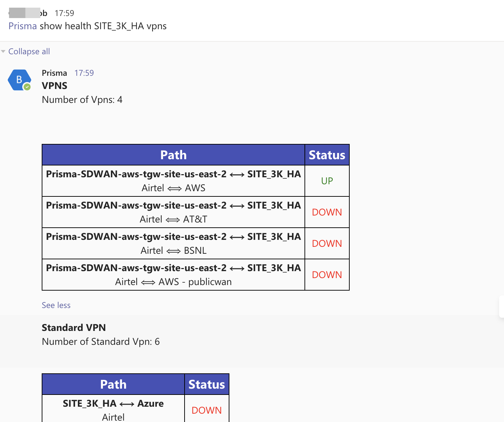
Task: Select the Airtel to AWS path row
Action: click(173, 181)
